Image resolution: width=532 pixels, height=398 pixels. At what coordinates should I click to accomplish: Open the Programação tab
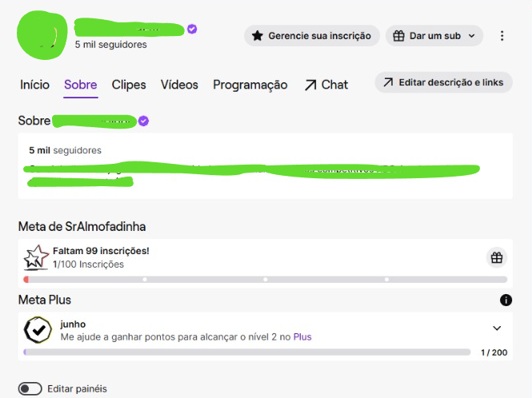(250, 85)
